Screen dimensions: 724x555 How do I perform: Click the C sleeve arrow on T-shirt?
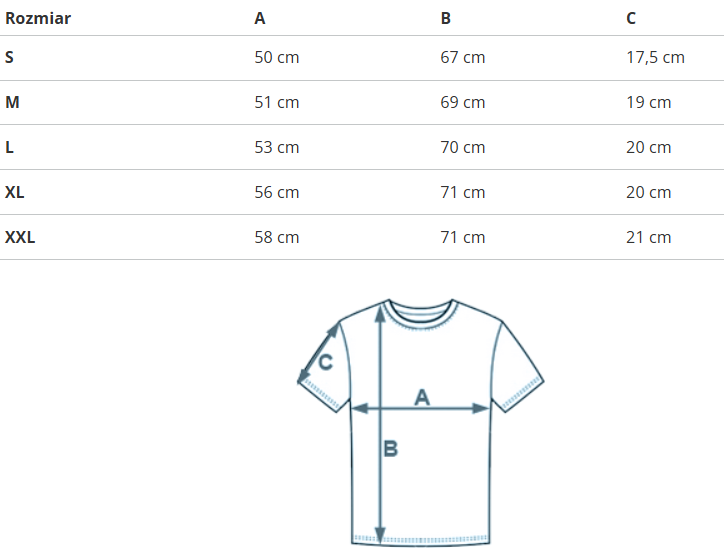(x=318, y=353)
